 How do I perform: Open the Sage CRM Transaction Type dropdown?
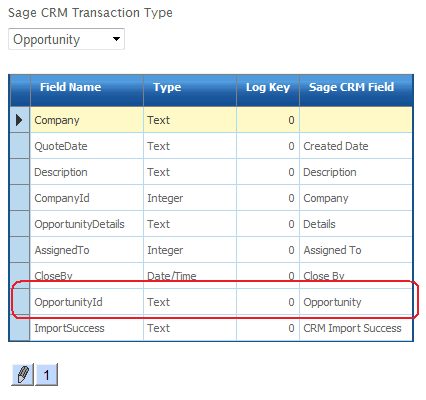click(x=66, y=39)
